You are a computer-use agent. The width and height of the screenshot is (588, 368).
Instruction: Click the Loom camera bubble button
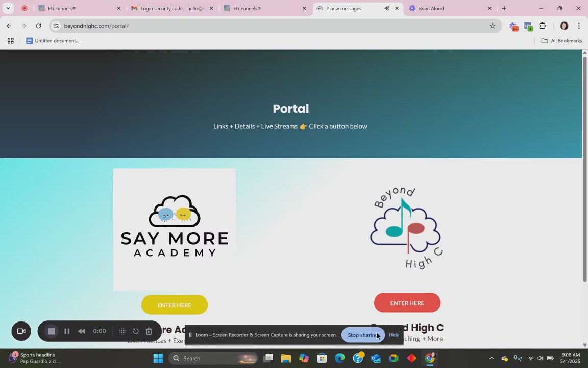coord(21,331)
